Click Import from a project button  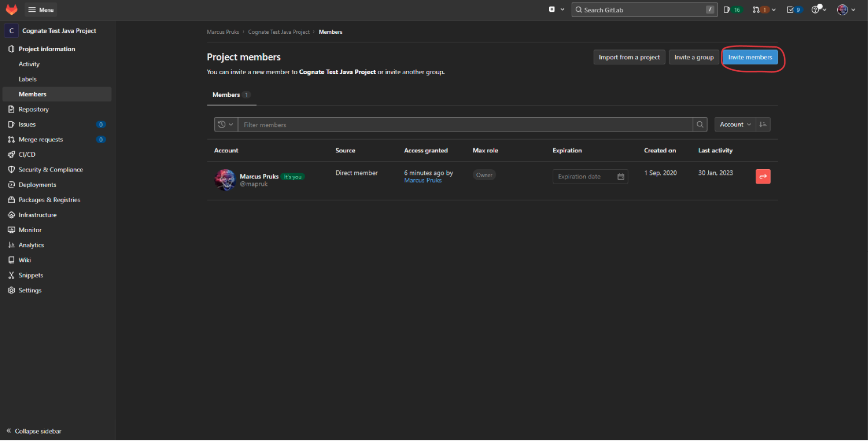[x=629, y=57]
